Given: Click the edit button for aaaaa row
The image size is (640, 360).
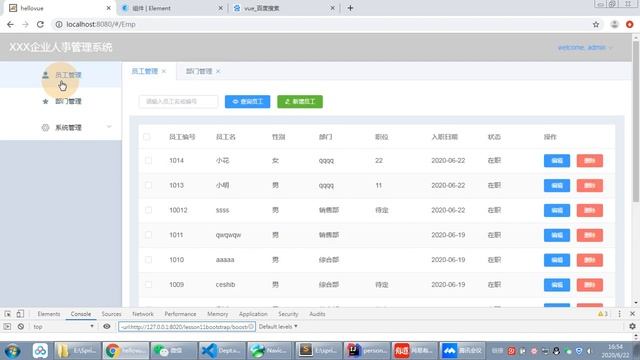Looking at the screenshot, I should 557,260.
